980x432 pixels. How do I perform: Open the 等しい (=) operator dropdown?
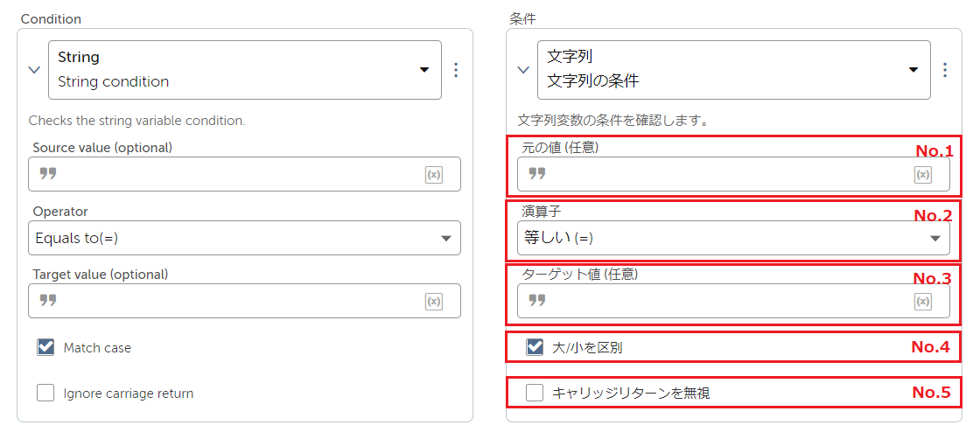(x=734, y=238)
